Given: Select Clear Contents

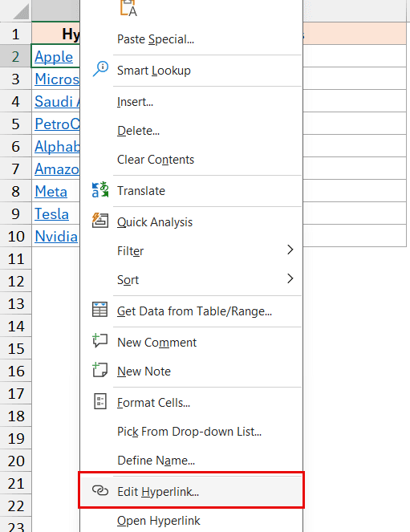Looking at the screenshot, I should [x=156, y=160].
